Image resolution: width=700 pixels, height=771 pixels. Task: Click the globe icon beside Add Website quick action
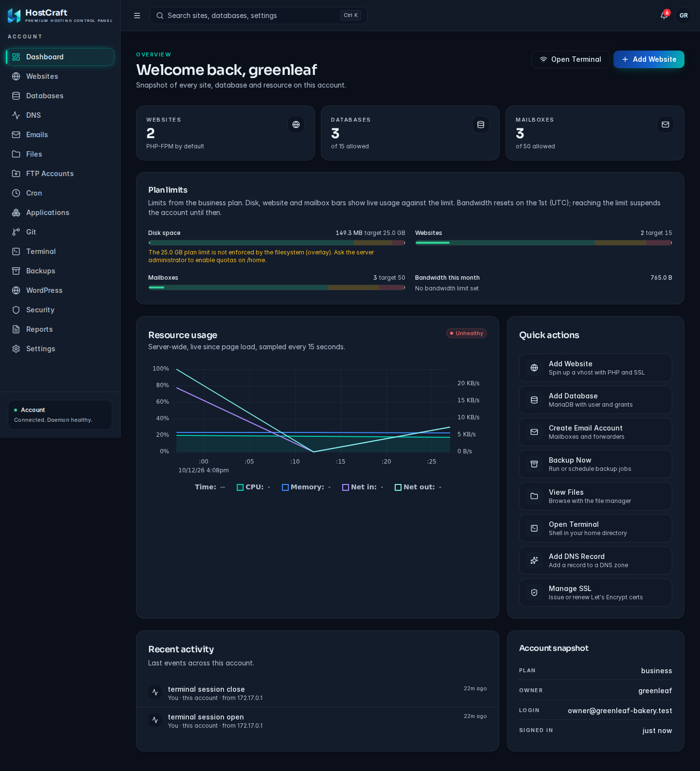[534, 368]
